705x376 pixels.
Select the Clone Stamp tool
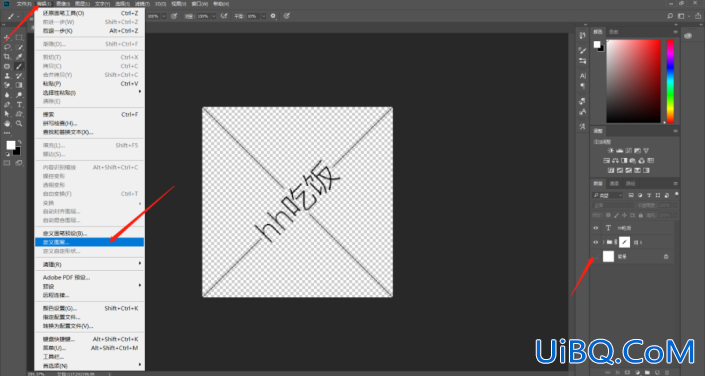[7, 76]
